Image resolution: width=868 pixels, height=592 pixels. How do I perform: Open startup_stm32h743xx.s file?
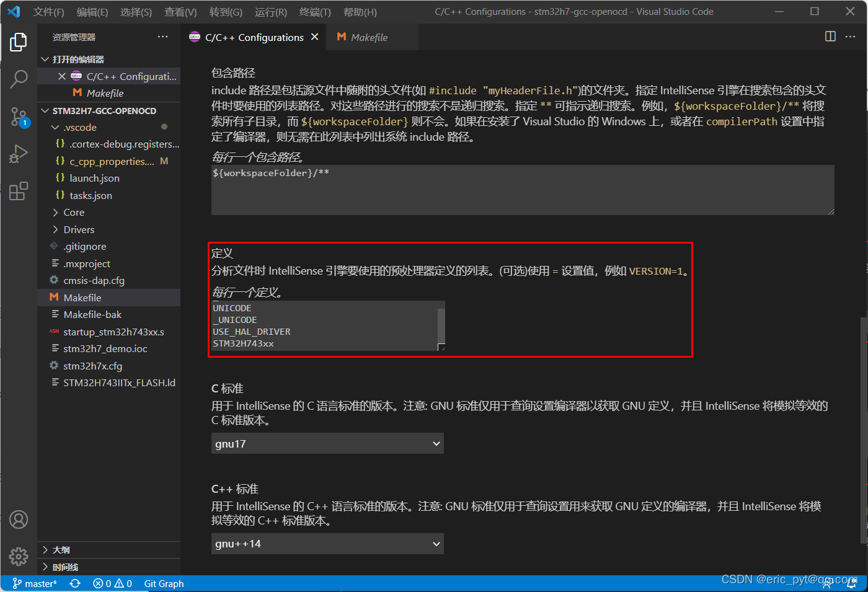109,332
